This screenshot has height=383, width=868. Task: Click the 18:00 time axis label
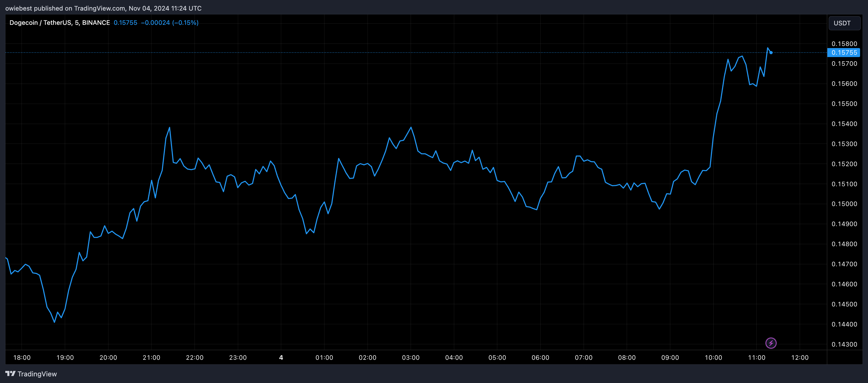tap(22, 358)
